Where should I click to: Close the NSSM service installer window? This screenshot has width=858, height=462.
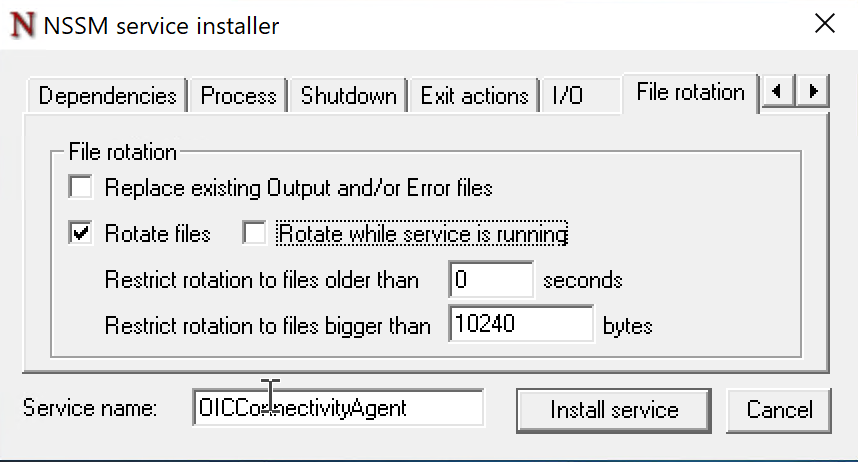tap(825, 24)
